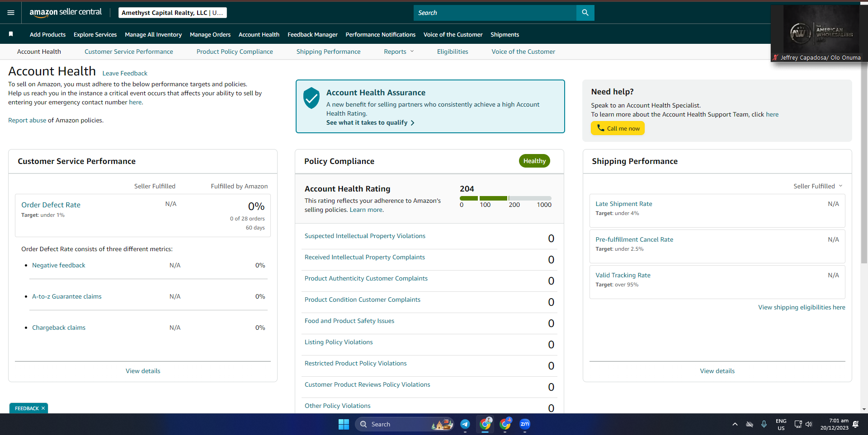Click the bookmark flag icon

(x=11, y=34)
